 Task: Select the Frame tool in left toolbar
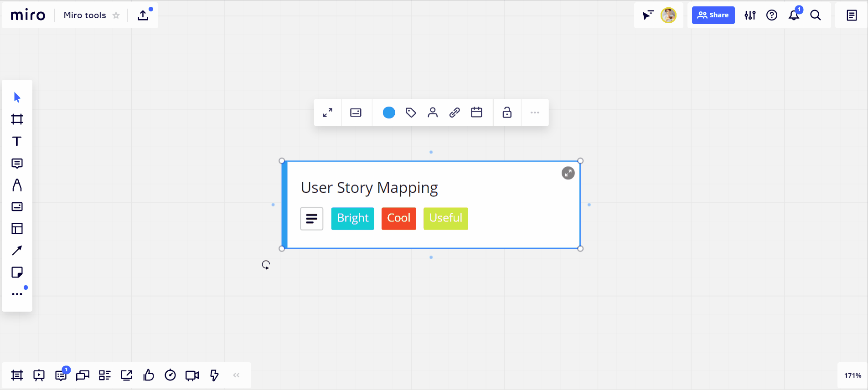tap(17, 119)
